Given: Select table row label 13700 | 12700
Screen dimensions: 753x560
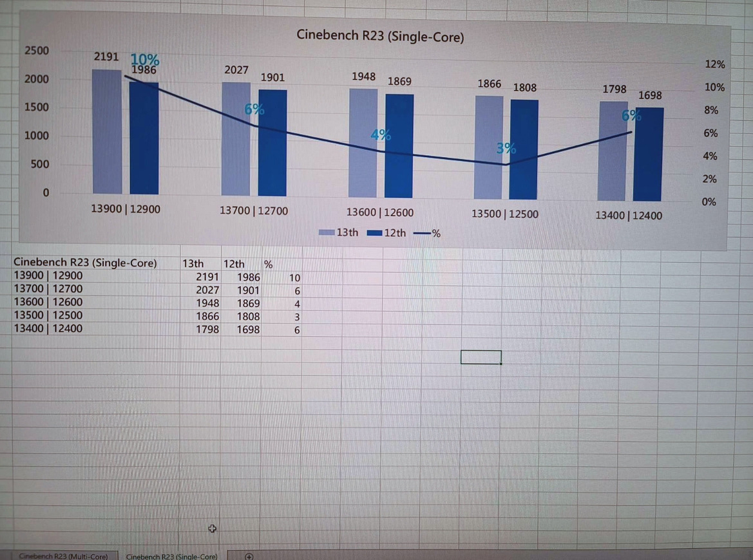Looking at the screenshot, I should pos(48,289).
